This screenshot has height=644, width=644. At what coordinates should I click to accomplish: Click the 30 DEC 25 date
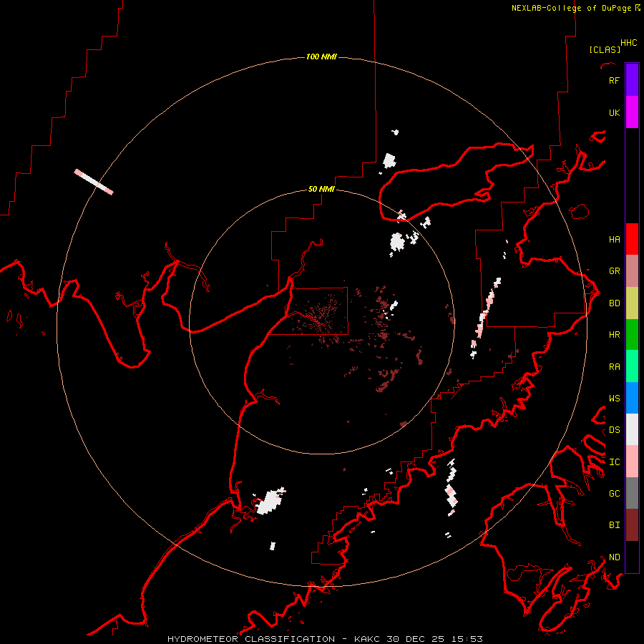pyautogui.click(x=418, y=639)
